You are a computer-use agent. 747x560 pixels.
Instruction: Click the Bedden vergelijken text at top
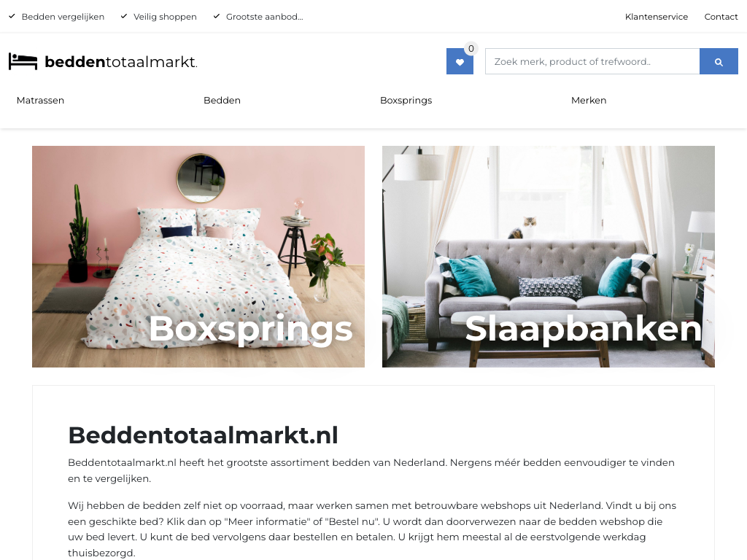pyautogui.click(x=63, y=17)
